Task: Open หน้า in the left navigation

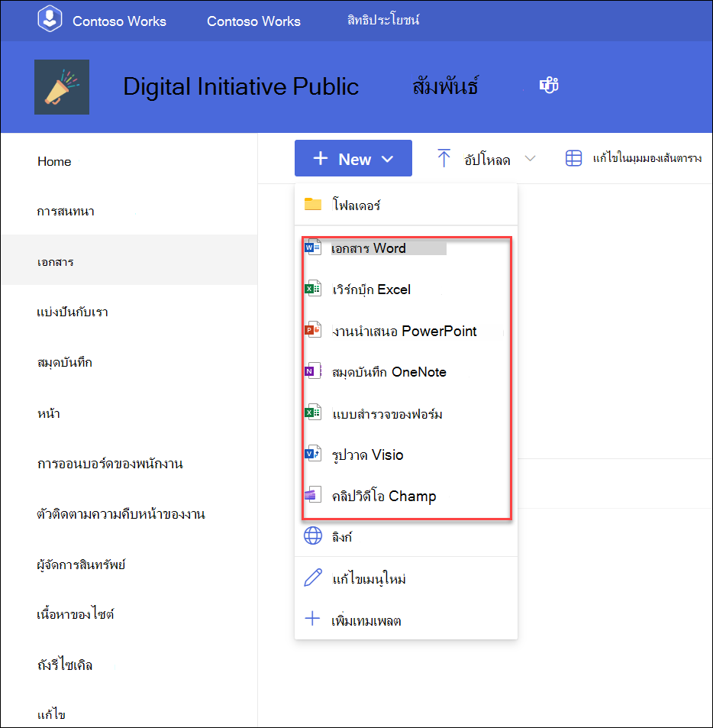Action: tap(49, 413)
